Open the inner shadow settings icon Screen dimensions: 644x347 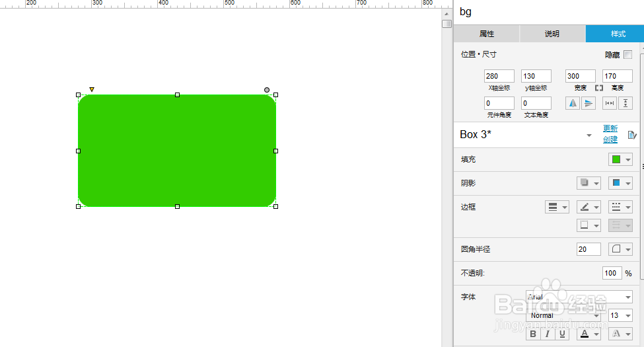(620, 183)
